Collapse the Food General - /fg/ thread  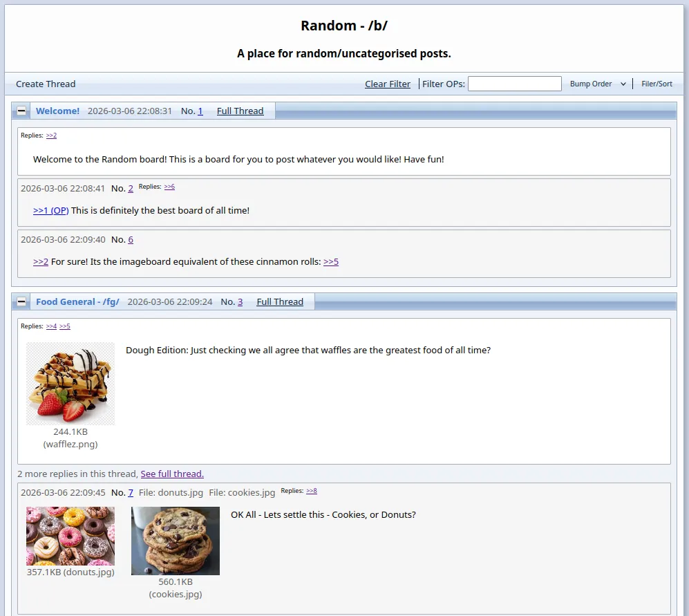(x=21, y=301)
